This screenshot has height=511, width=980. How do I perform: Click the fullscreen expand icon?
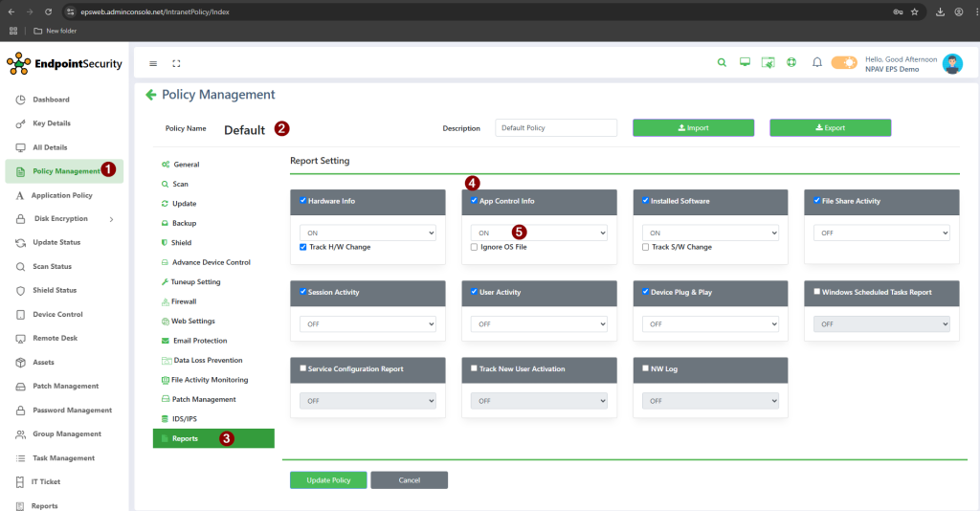pos(176,63)
